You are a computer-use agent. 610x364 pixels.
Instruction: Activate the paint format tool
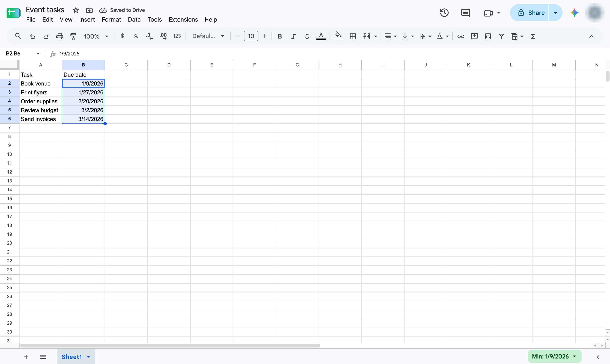[73, 36]
